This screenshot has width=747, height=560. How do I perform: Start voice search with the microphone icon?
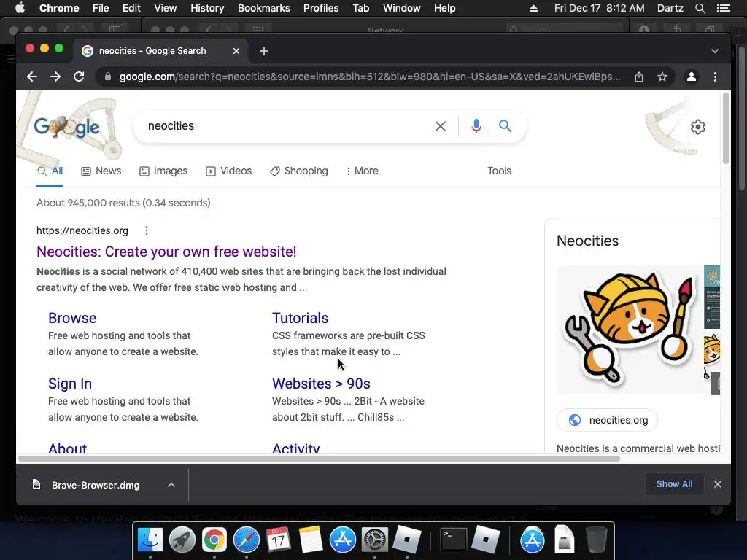coord(476,126)
